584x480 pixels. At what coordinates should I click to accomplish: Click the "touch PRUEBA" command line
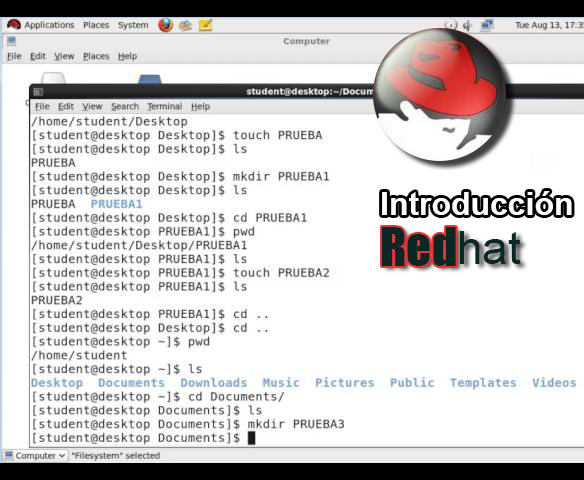pyautogui.click(x=177, y=135)
